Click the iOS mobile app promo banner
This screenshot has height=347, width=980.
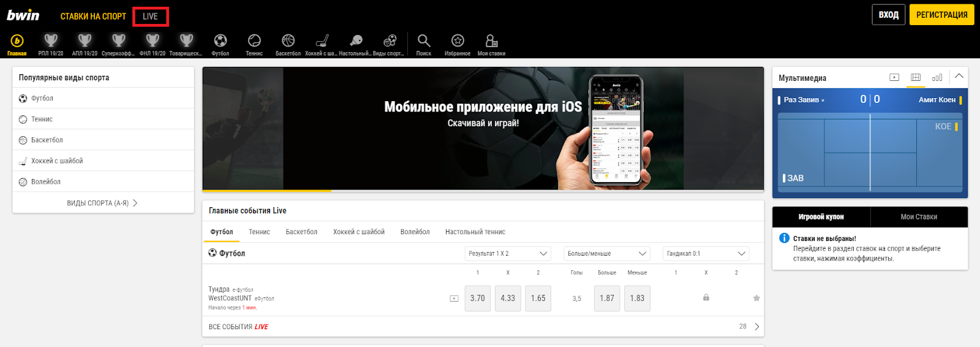[483, 128]
